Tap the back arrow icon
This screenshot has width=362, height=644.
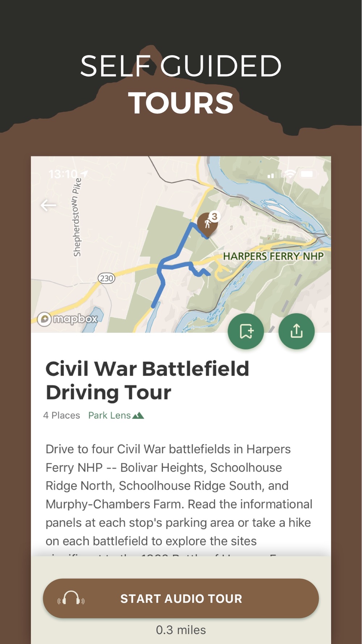pos(49,205)
